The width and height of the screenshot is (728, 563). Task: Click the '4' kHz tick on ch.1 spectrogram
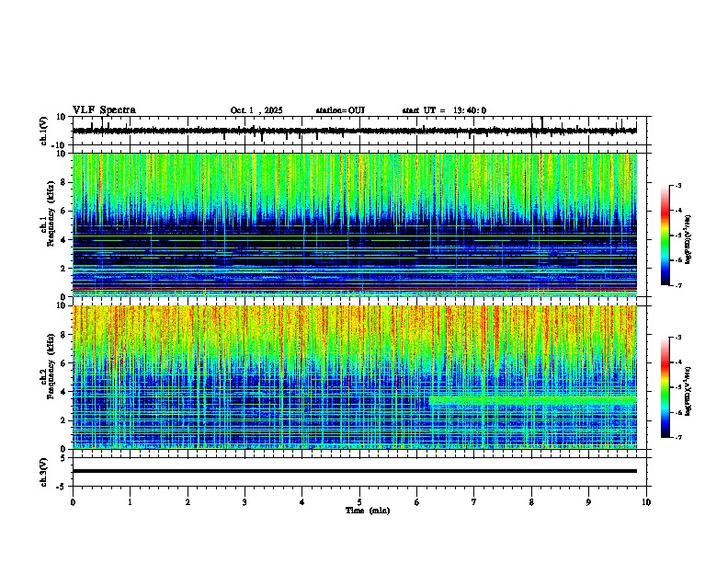click(x=63, y=240)
